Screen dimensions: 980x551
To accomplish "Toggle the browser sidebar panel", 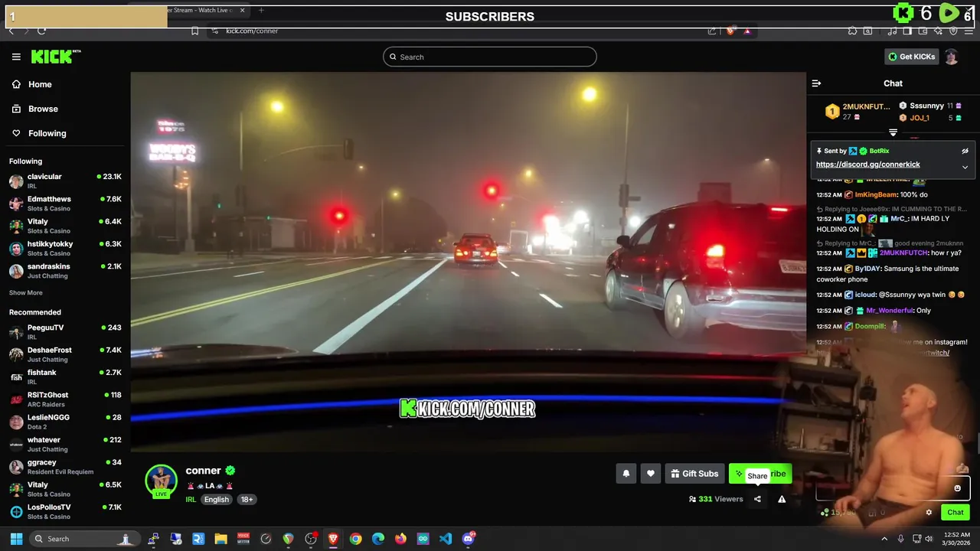I will [907, 31].
